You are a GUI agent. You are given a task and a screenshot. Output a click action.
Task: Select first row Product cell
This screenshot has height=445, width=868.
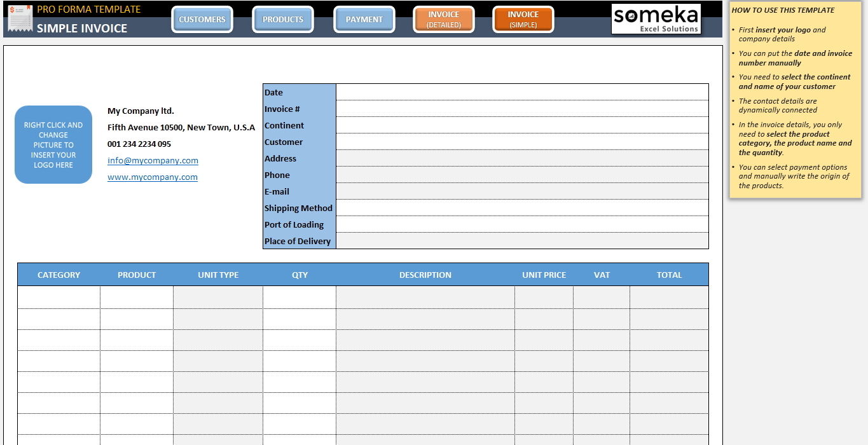click(137, 298)
